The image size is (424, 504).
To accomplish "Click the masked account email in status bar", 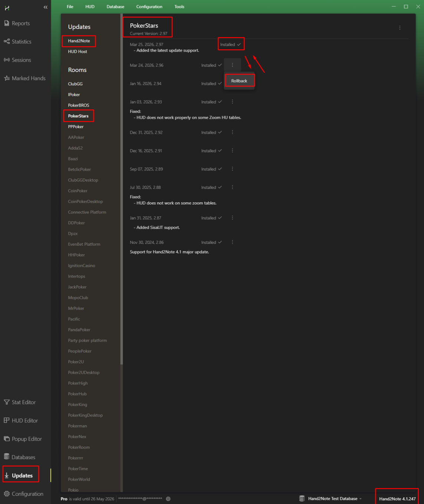I will click(140, 499).
